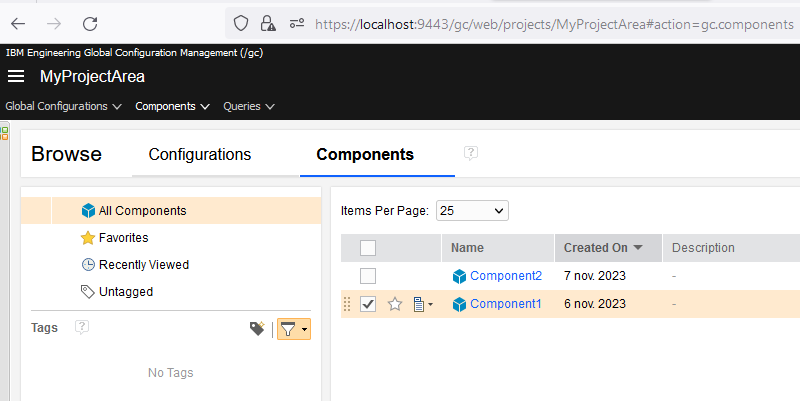Check the Component2 row checkbox
This screenshot has width=800, height=401.
pos(368,276)
